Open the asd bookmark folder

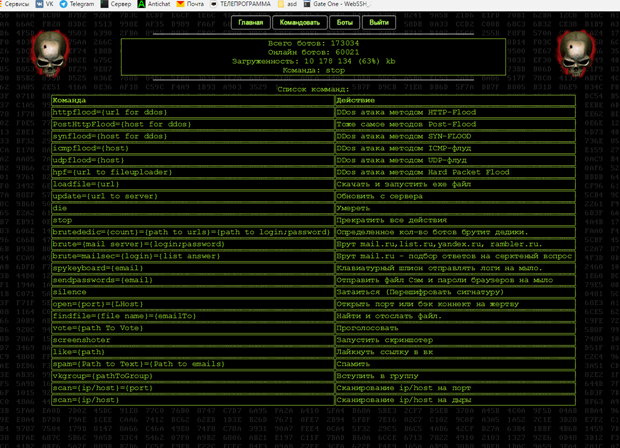(x=287, y=4)
